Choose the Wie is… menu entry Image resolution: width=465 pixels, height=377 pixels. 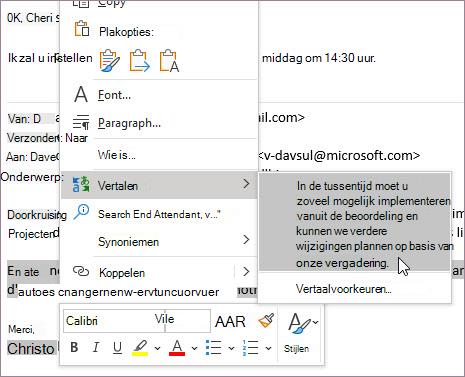pyautogui.click(x=159, y=155)
